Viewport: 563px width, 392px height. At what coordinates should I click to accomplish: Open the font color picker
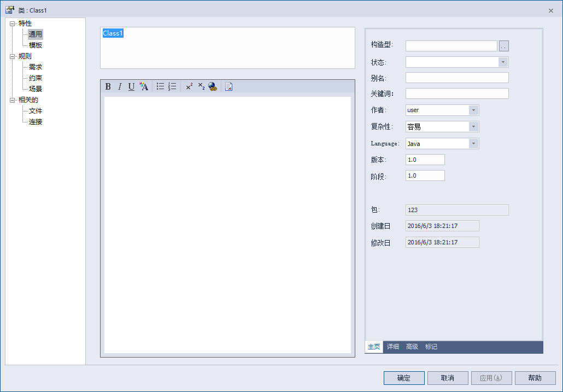(x=143, y=86)
